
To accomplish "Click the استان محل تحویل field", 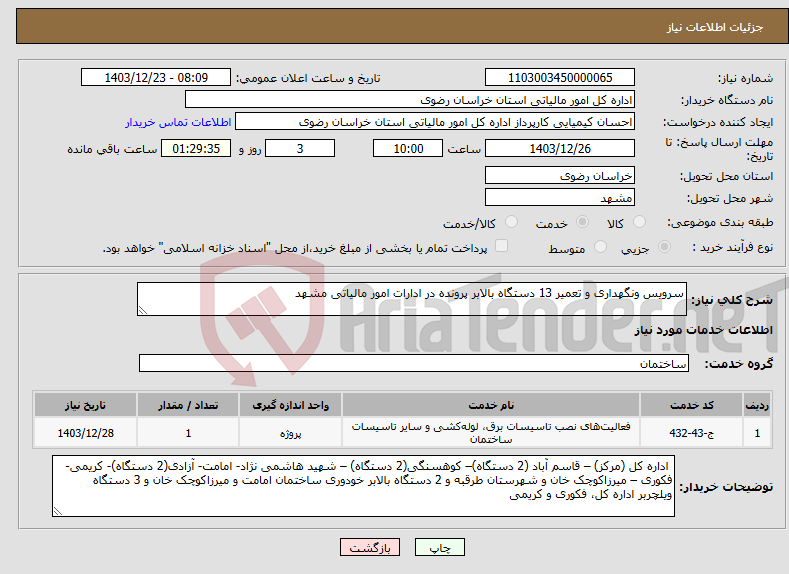I will (x=560, y=176).
